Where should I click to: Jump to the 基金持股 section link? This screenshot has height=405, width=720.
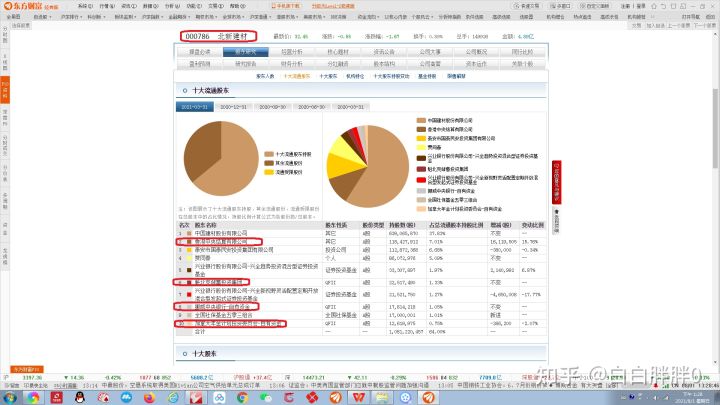(x=427, y=76)
